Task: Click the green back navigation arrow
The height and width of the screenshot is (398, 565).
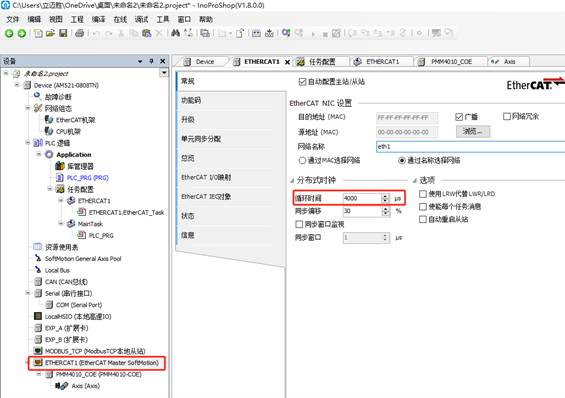Action: [9, 33]
